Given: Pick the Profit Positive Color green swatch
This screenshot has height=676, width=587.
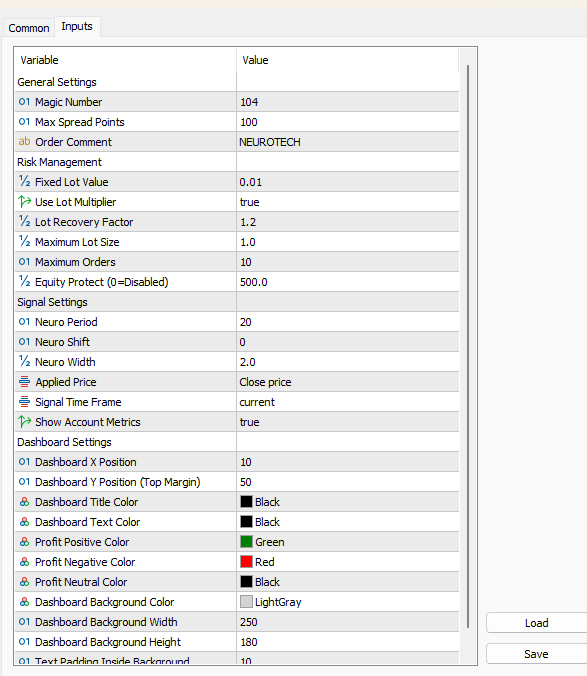Looking at the screenshot, I should click(x=246, y=541).
